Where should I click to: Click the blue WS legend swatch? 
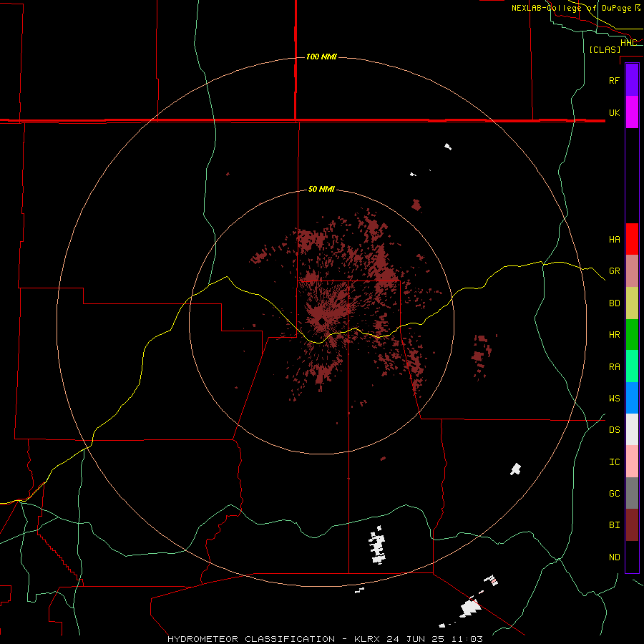coord(632,398)
